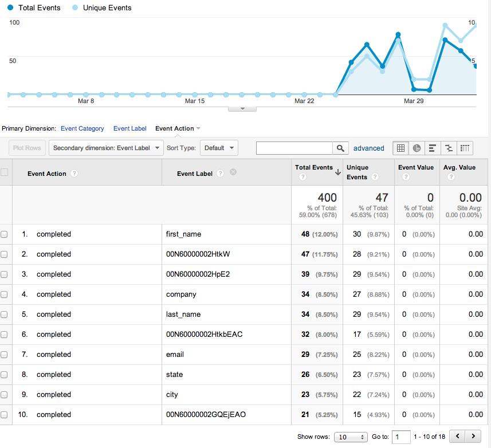Check the 00N60000002GQEjEAO row checkbox
The width and height of the screenshot is (491, 448).
click(x=4, y=415)
